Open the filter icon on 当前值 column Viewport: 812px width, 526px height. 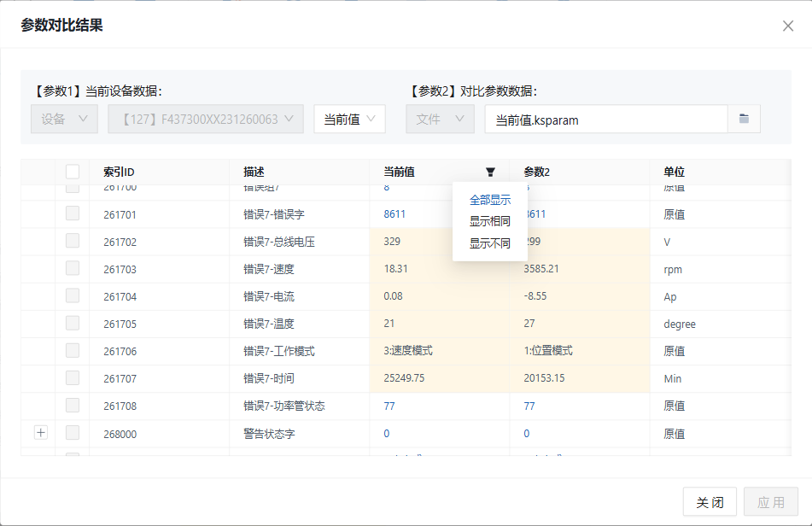click(490, 172)
